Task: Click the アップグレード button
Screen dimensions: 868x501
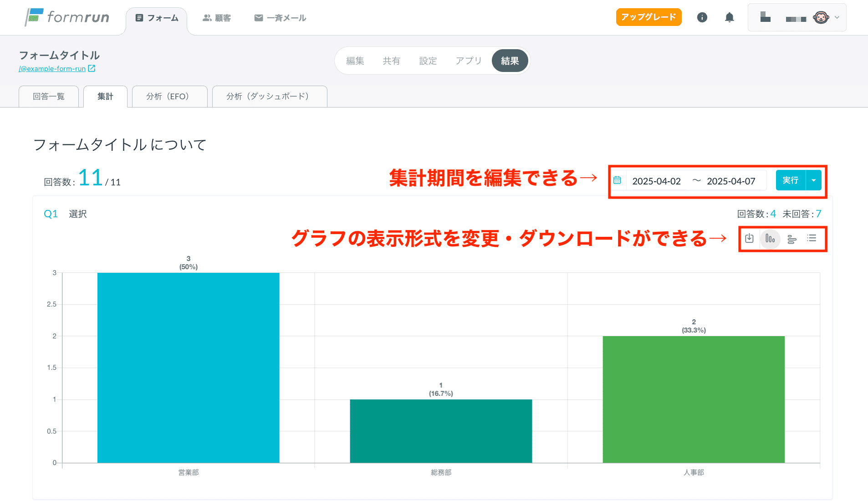Action: [x=648, y=17]
